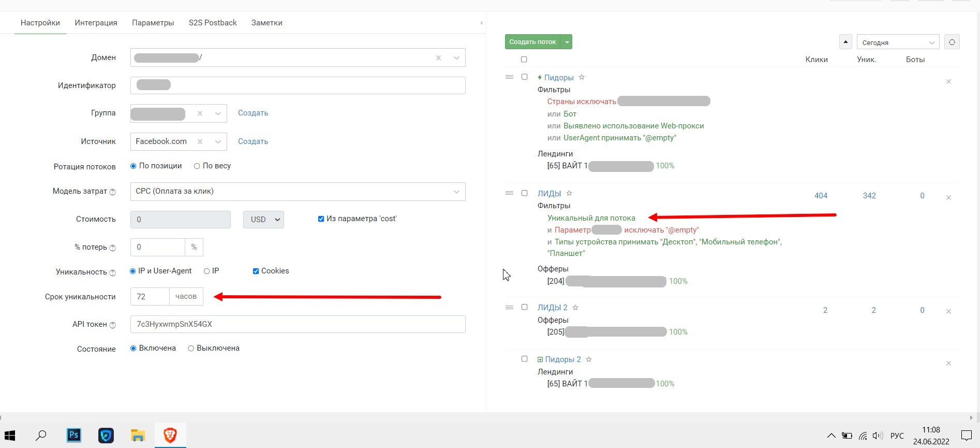Click the drag handle of the ЛИДЫ stream
Image resolution: width=980 pixels, height=448 pixels.
(509, 193)
